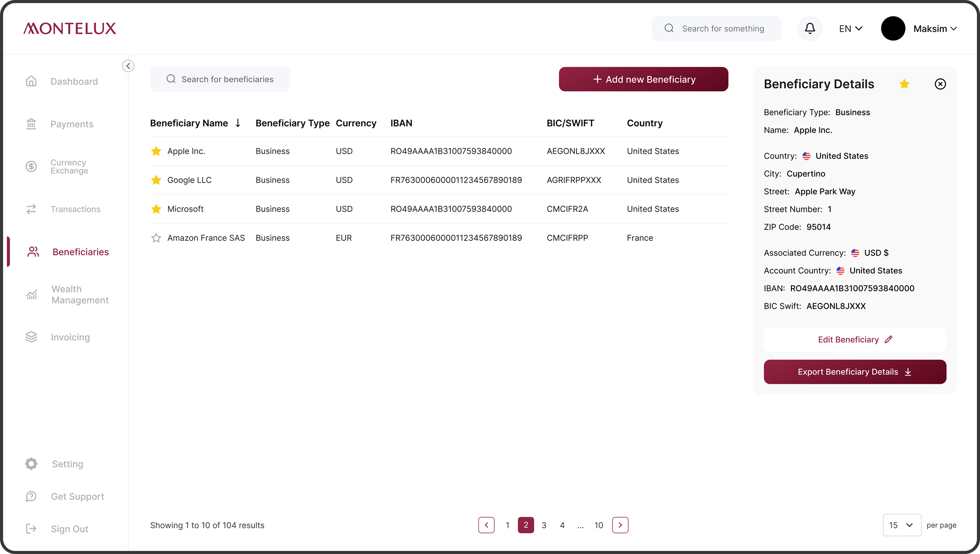Click EUR currency in Amazon row

coord(344,238)
